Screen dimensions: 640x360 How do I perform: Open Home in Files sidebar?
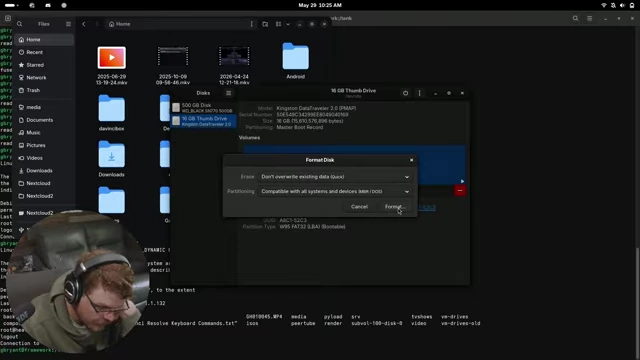click(x=44, y=40)
